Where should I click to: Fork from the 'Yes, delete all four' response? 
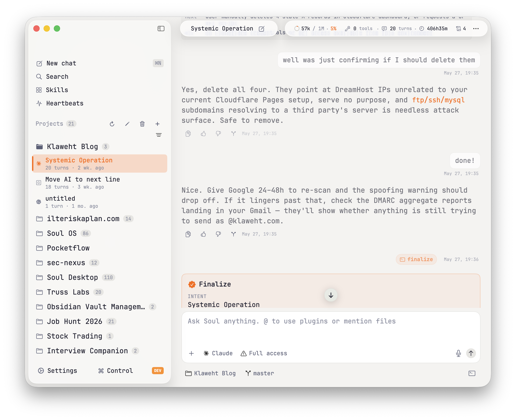[234, 133]
